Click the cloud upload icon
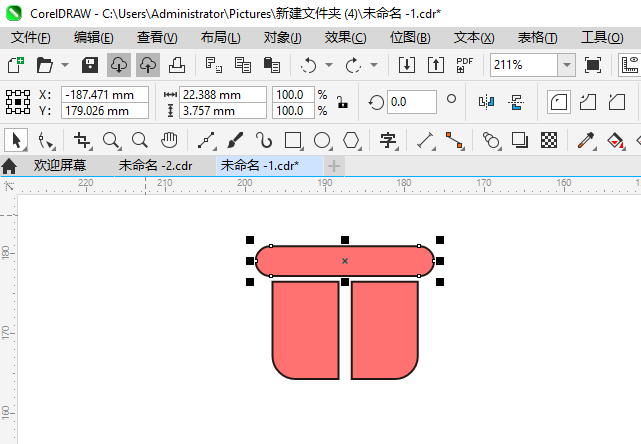Viewport: 641px width, 444px height. click(x=148, y=65)
